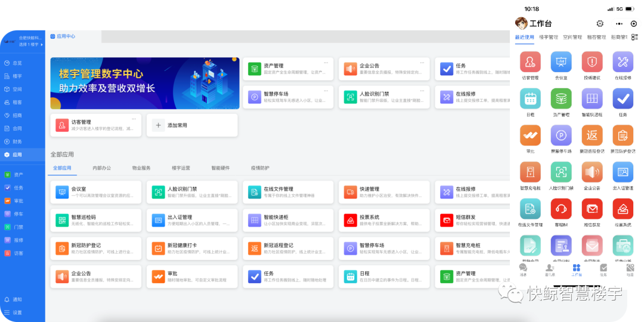
Task: Click the settings gear in mobile header
Action: [600, 24]
